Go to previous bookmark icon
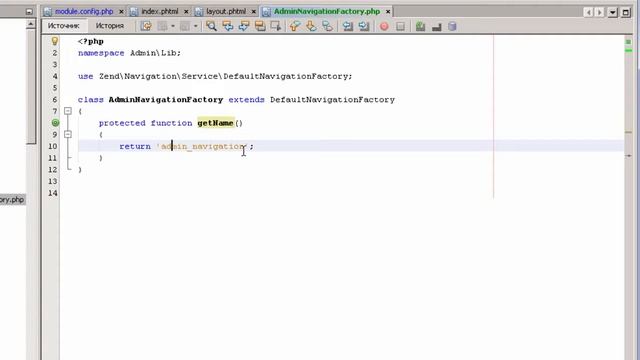This screenshot has height=360, width=640. tap(295, 26)
